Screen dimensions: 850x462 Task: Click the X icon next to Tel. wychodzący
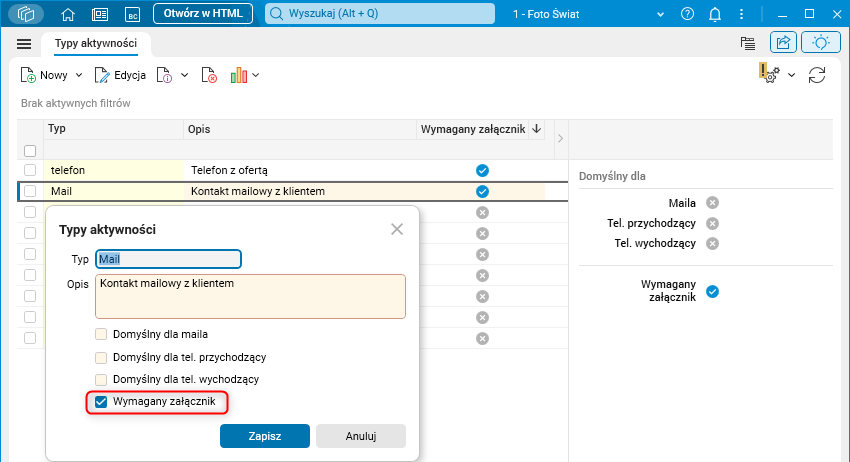(712, 243)
